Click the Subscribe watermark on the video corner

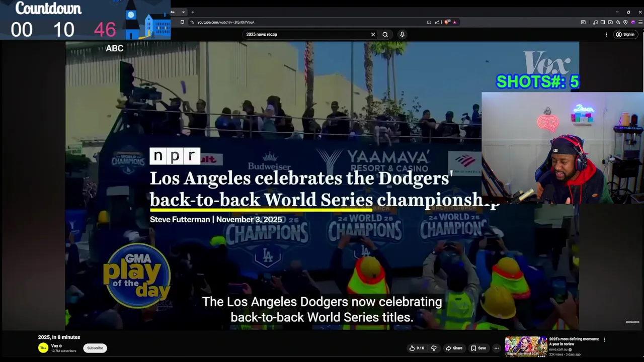point(632,322)
